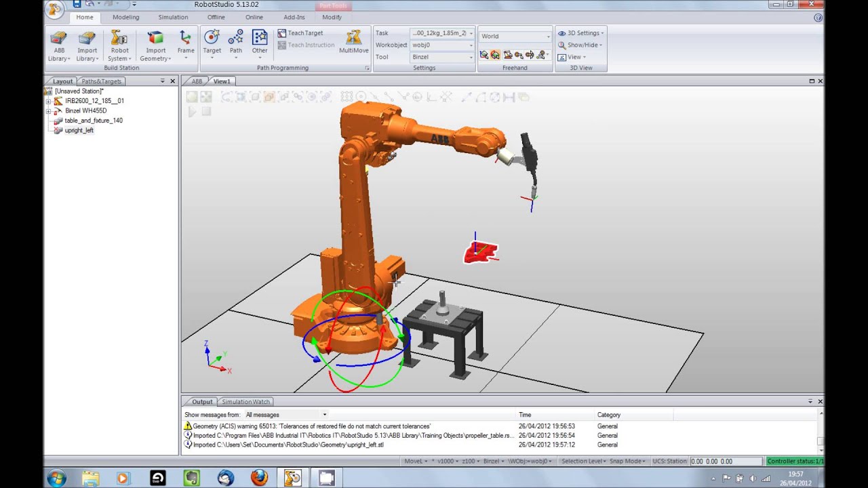Open the Import Library menu
868x488 pixels.
click(x=87, y=46)
